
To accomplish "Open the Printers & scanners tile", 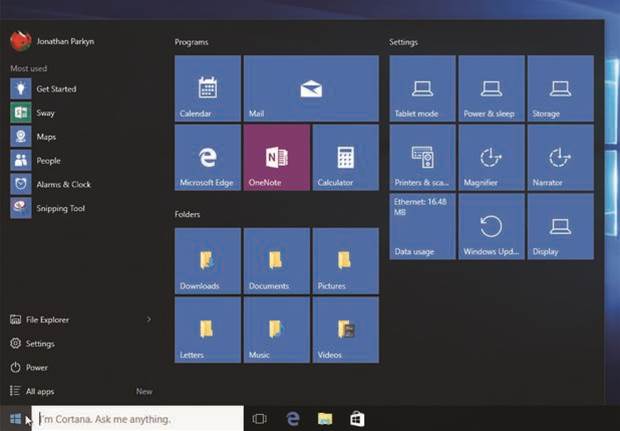I will pyautogui.click(x=422, y=157).
